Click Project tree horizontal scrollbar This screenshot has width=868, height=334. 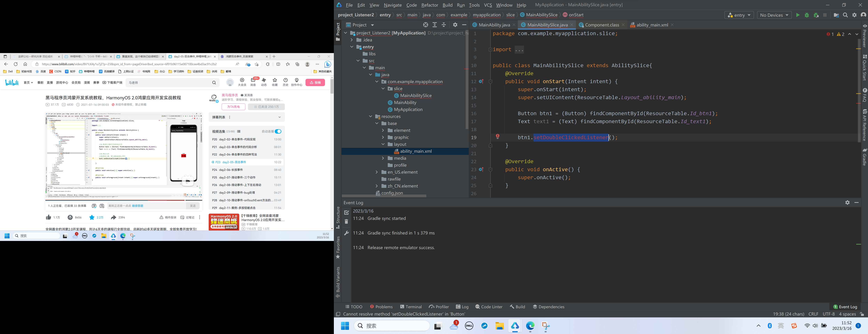[384, 196]
